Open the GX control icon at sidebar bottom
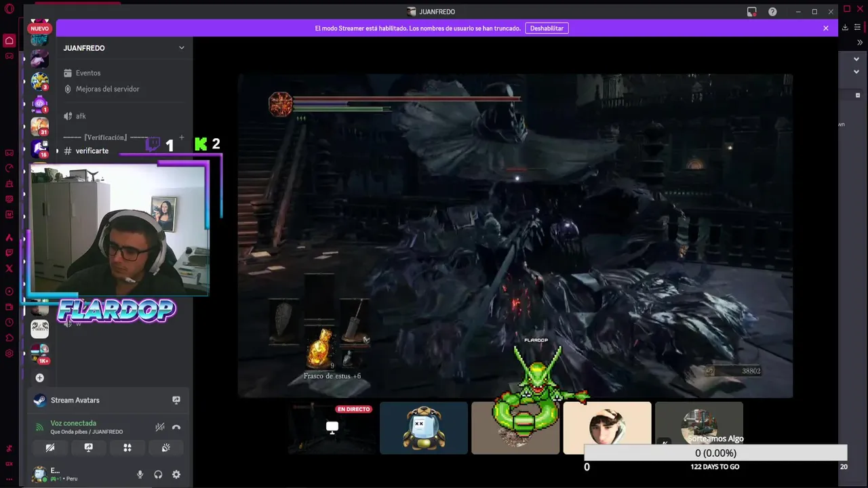 (9, 464)
